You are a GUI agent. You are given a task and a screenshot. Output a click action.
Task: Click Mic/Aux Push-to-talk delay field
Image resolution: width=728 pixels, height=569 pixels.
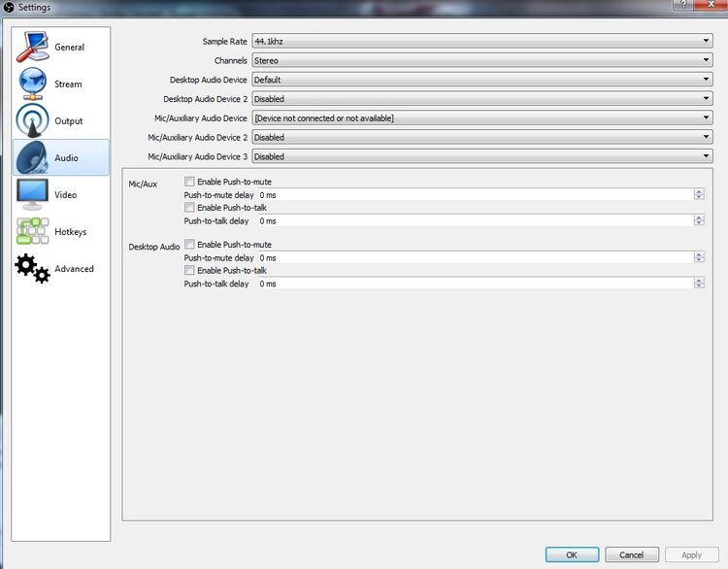[x=476, y=220]
